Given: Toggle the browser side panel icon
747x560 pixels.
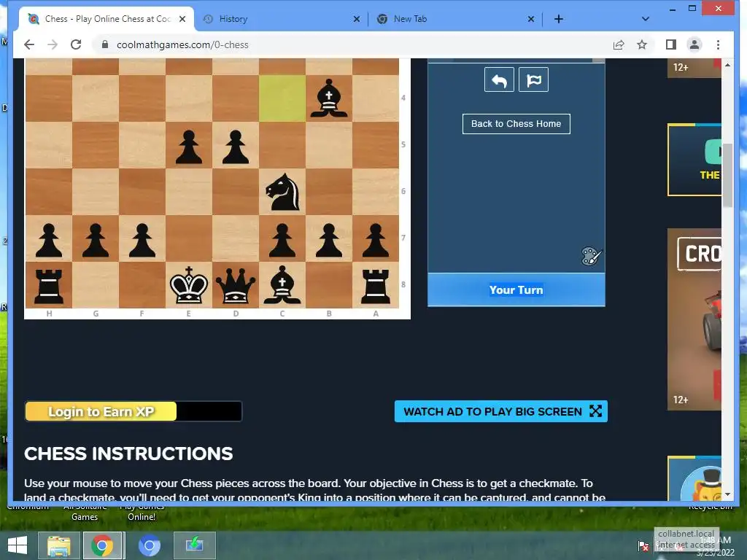Looking at the screenshot, I should click(x=671, y=44).
